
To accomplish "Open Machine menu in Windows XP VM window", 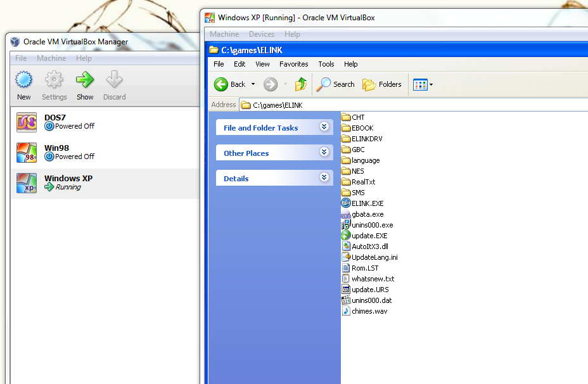I will click(x=224, y=34).
